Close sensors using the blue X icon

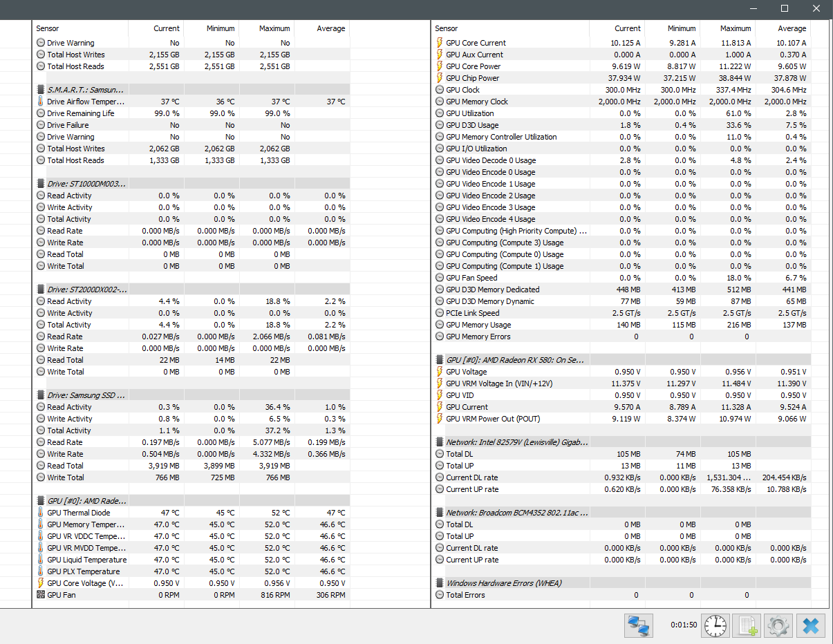point(810,626)
